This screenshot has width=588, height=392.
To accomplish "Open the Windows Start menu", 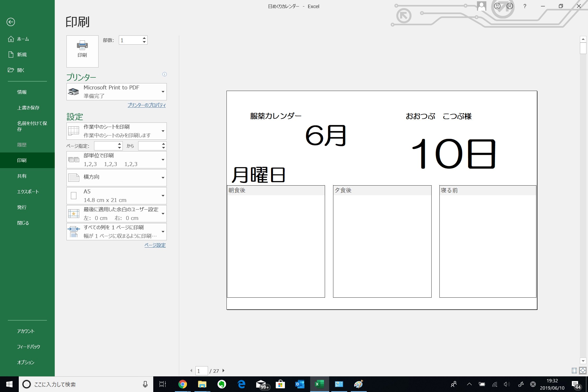I will (x=9, y=384).
